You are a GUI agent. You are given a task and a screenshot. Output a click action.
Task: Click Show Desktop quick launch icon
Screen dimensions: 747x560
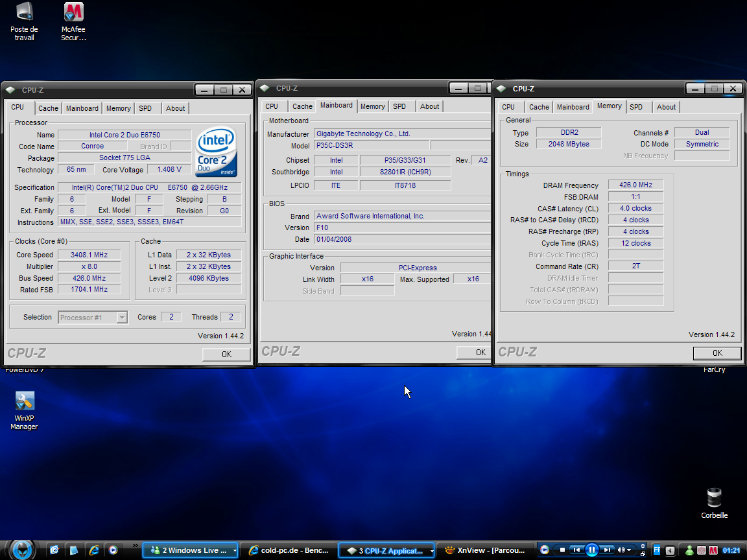[54, 550]
